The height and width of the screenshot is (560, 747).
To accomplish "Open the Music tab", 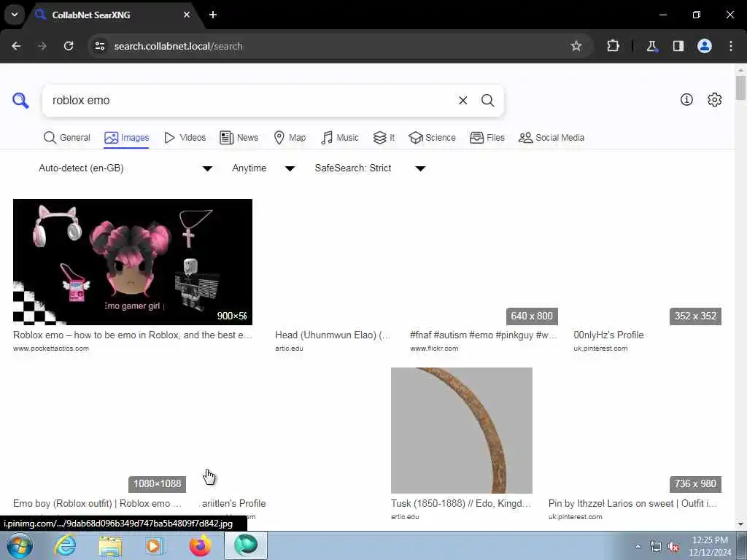I will 340,138.
